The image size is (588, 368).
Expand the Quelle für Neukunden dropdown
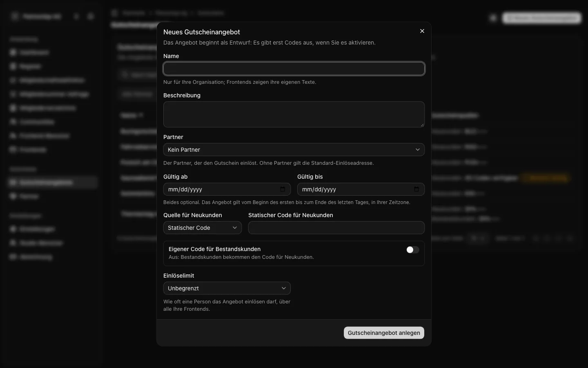(203, 228)
